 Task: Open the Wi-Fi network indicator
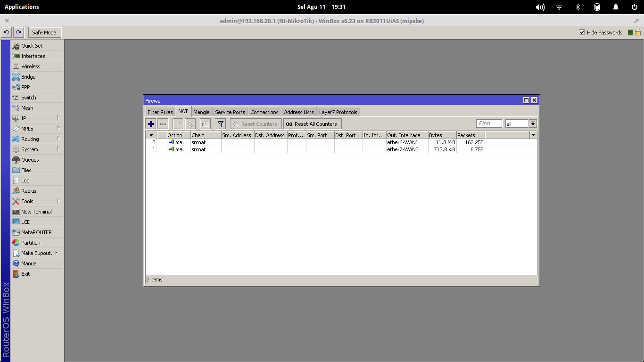(559, 7)
